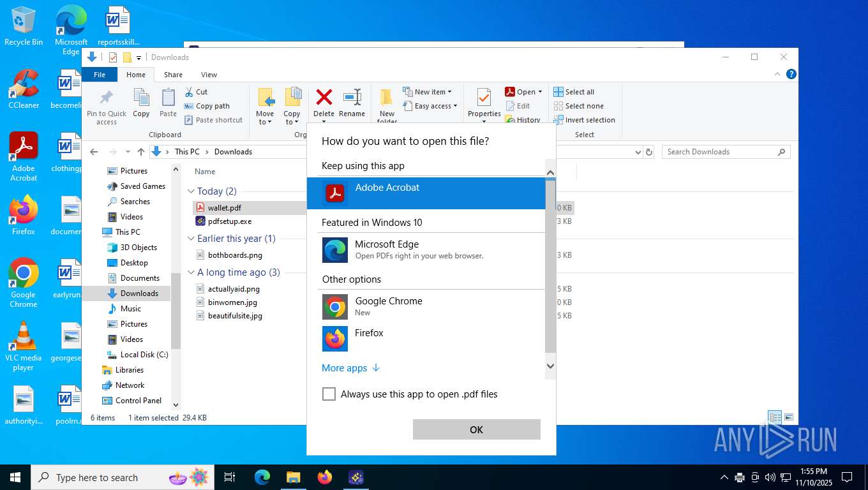Open the Recent locations dropdown arrow

click(x=128, y=152)
